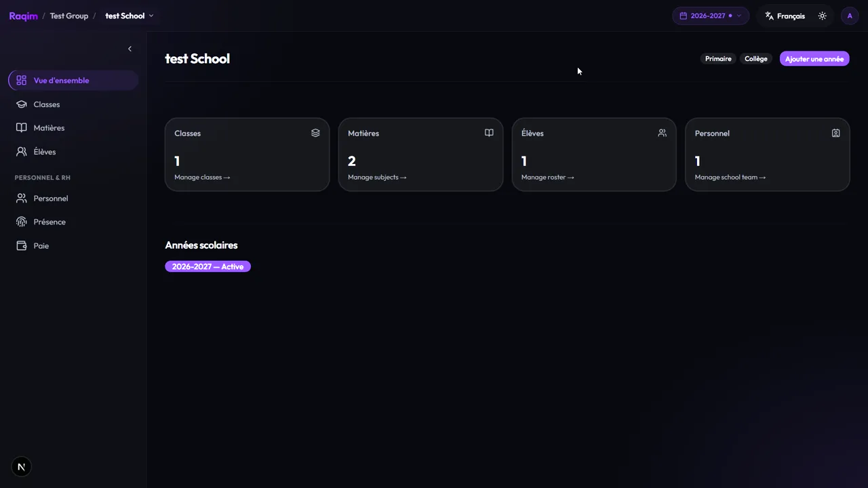
Task: Click the book icon on Matières card
Action: point(489,133)
